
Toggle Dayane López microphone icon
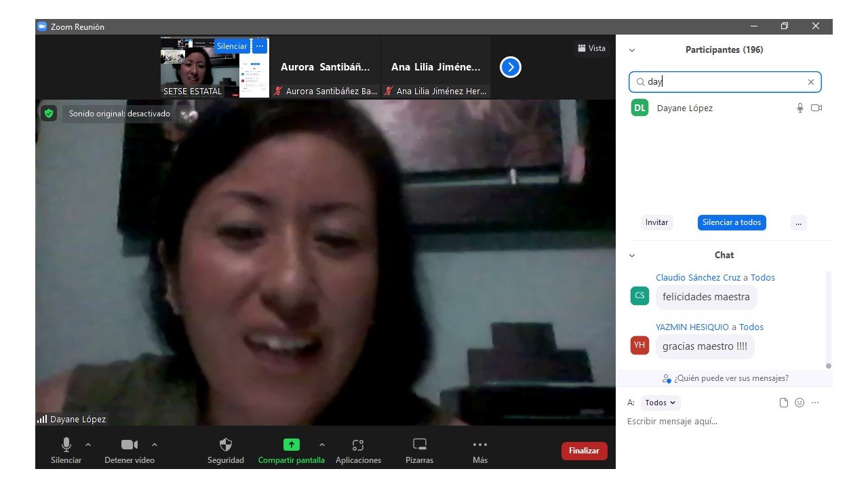[800, 108]
